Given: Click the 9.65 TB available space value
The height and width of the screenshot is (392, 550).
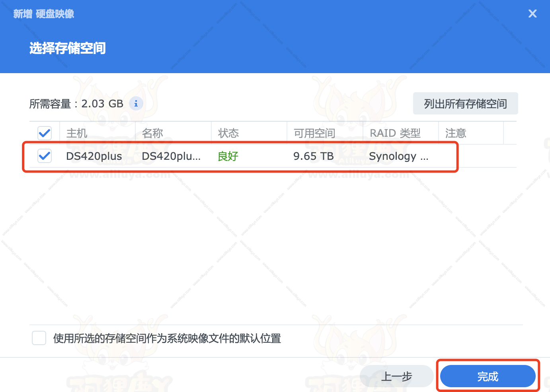Looking at the screenshot, I should (314, 156).
